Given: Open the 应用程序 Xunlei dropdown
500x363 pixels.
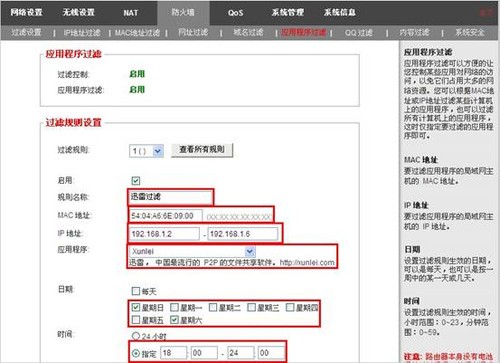Looking at the screenshot, I should click(x=192, y=251).
